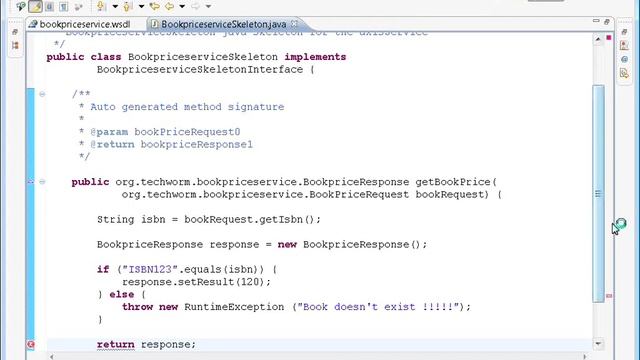Screen dimensions: 640x360
Task: Collapse the Javadoc comment fold marker
Action: (42, 94)
